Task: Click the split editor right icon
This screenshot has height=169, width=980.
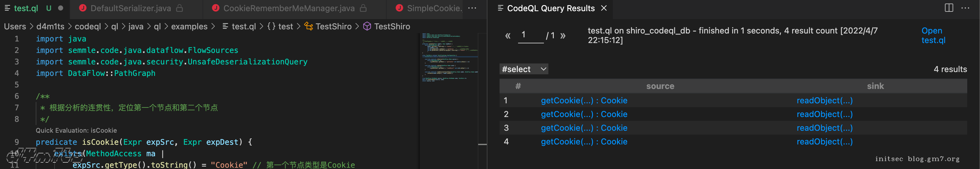Action: point(949,8)
